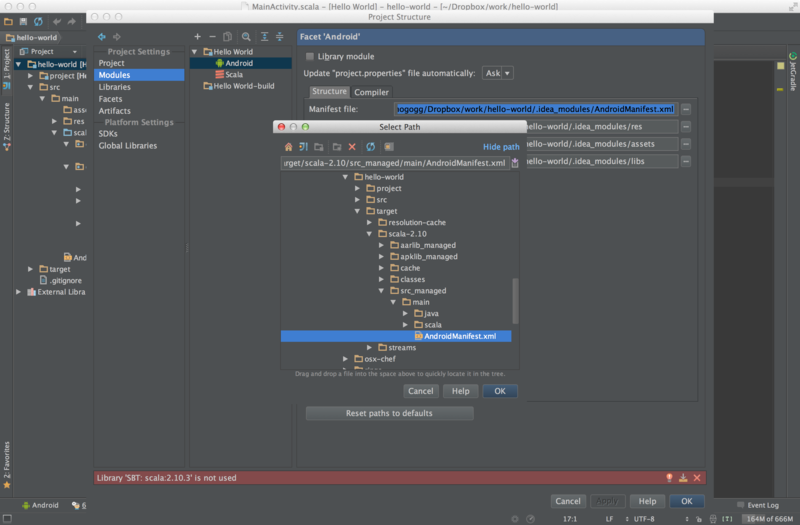Viewport: 800px width, 525px height.
Task: Click lightbulb fix icon in error bar
Action: (x=669, y=478)
